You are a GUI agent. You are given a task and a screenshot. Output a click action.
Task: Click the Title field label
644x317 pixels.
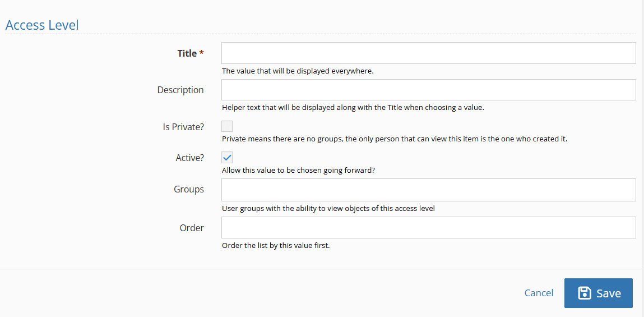[x=187, y=53]
